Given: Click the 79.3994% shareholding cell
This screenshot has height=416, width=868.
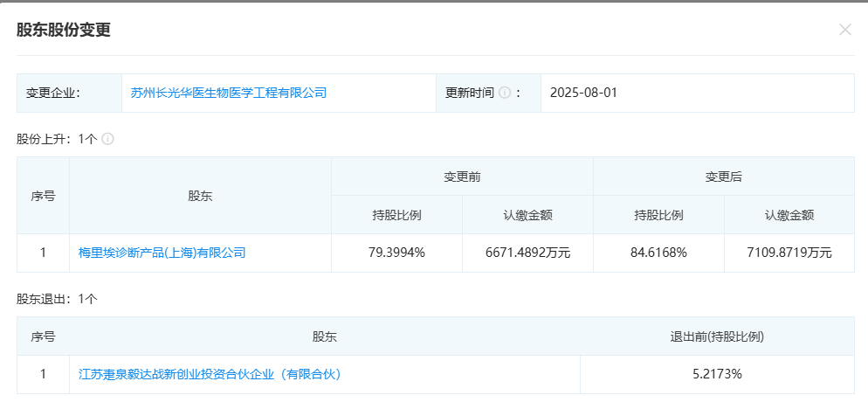Looking at the screenshot, I should 396,253.
